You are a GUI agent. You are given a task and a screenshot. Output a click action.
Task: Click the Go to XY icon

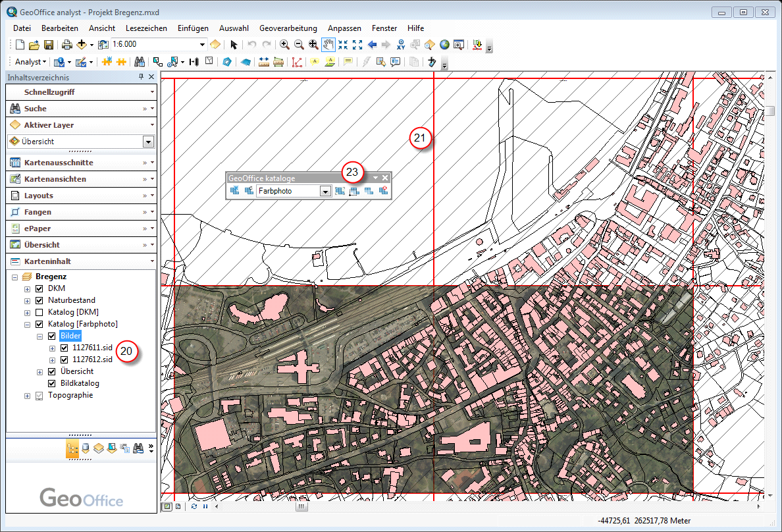tap(401, 45)
